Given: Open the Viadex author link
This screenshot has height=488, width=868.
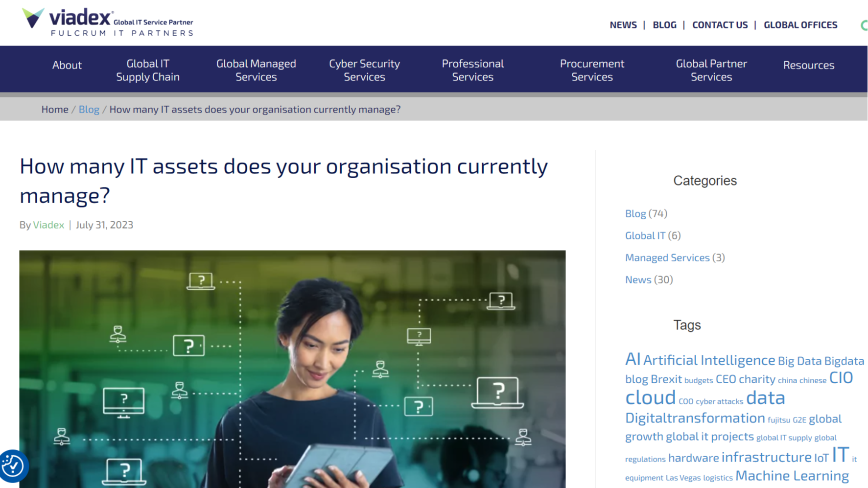Looking at the screenshot, I should pyautogui.click(x=48, y=225).
